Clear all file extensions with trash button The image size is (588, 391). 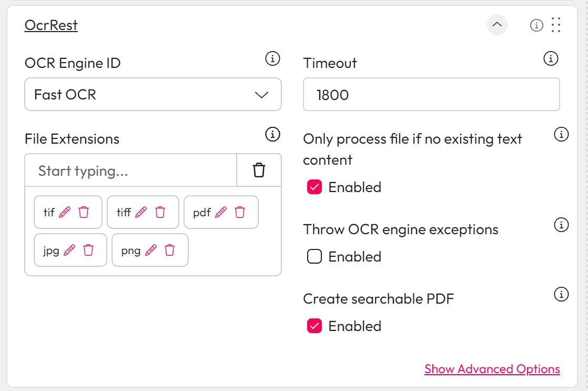[259, 171]
